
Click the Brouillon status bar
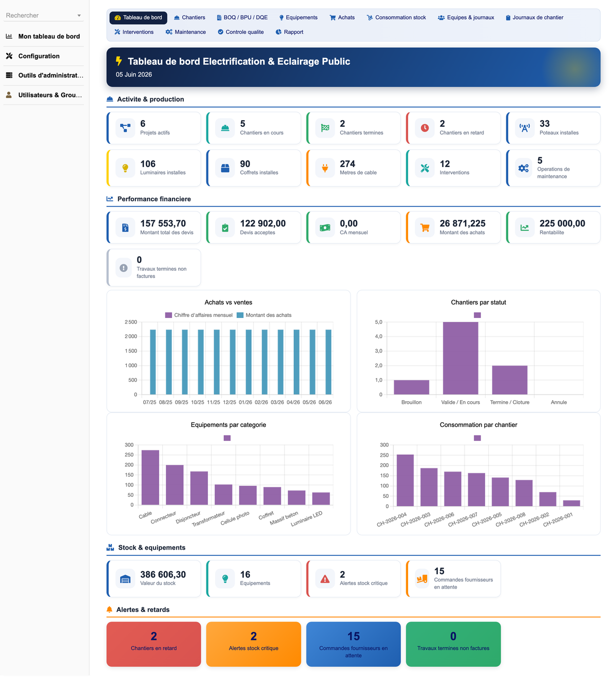pyautogui.click(x=412, y=387)
